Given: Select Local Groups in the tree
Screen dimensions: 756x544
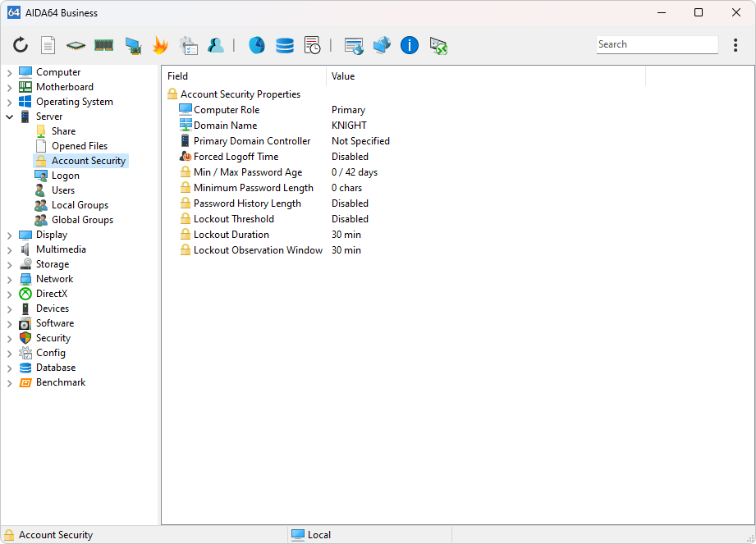Looking at the screenshot, I should [80, 205].
